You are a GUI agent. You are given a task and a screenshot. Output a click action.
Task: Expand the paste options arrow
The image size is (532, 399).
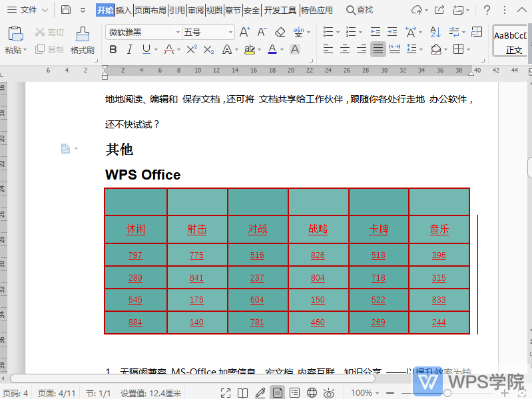click(x=25, y=50)
